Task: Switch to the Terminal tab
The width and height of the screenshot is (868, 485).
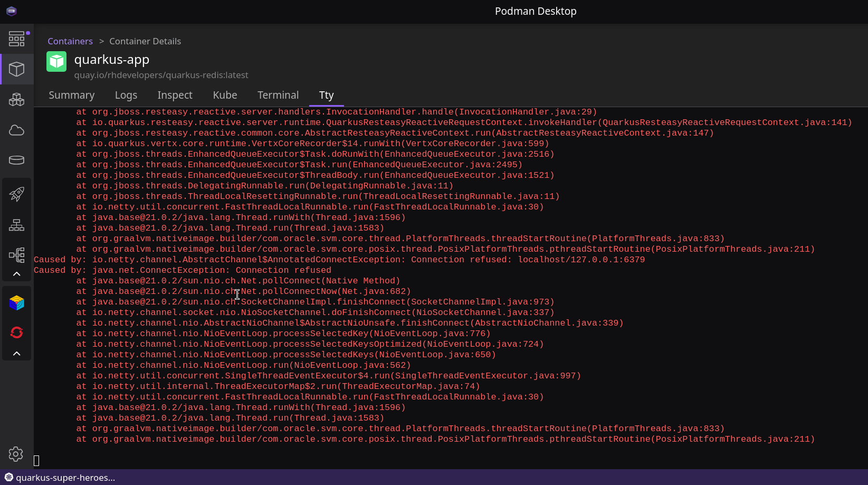Action: [278, 95]
